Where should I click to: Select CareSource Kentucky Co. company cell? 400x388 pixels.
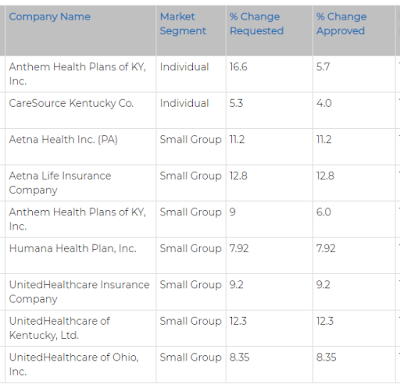click(81, 110)
